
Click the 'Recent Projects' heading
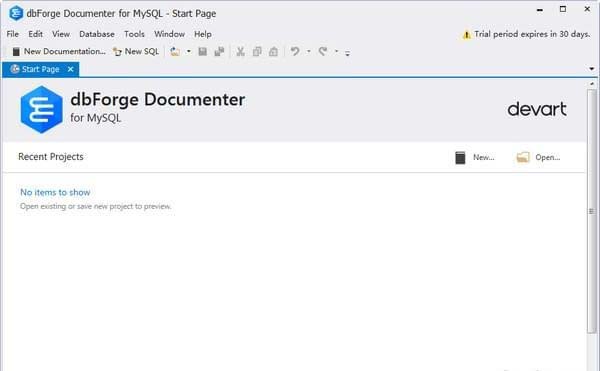click(51, 157)
